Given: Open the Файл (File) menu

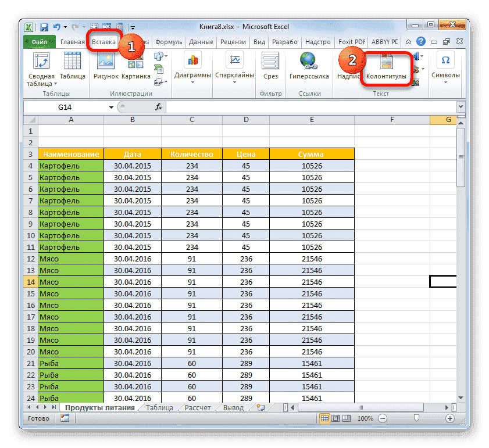Looking at the screenshot, I should [x=40, y=42].
